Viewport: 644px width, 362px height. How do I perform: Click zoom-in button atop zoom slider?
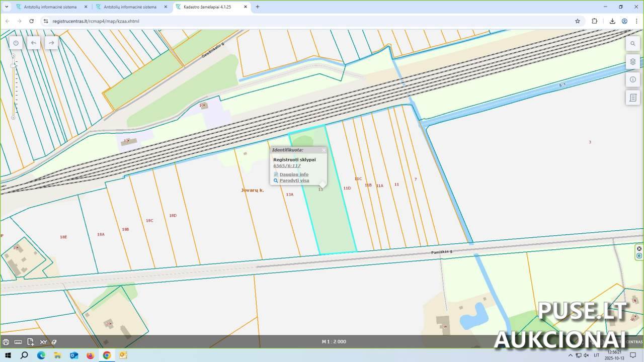click(13, 56)
